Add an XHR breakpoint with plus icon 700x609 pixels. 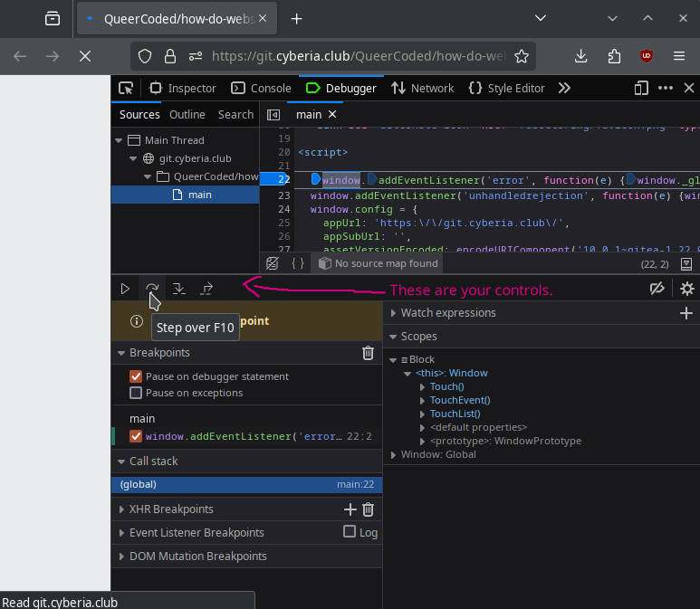point(350,509)
